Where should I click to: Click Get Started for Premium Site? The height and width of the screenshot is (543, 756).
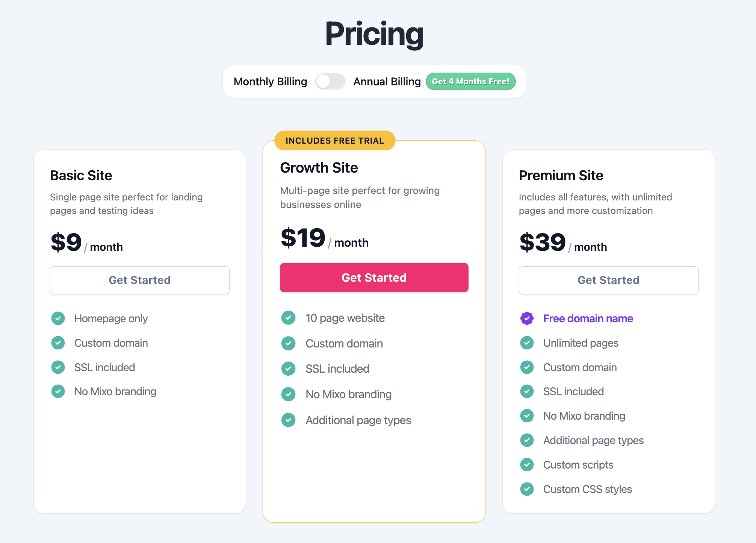[609, 280]
